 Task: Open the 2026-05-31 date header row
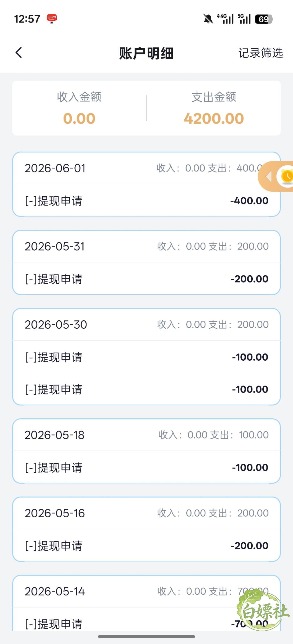146,246
